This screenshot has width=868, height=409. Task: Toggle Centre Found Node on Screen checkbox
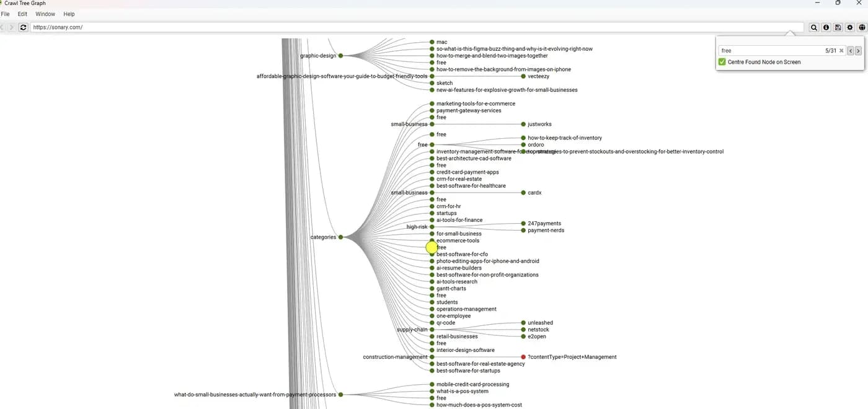[722, 62]
